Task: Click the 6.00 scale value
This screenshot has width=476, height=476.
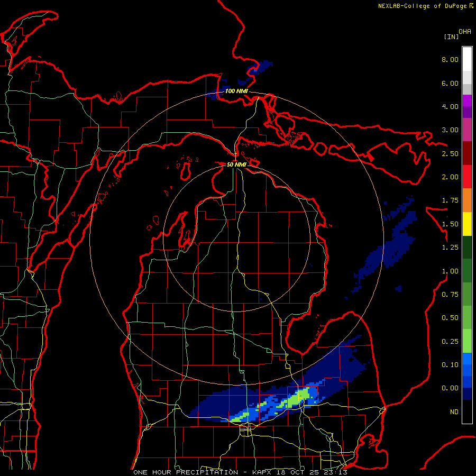Action: coord(450,83)
